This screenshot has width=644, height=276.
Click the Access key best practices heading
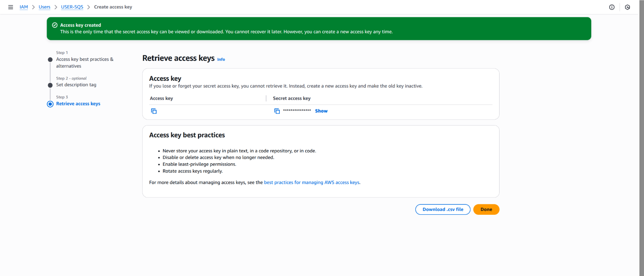187,135
